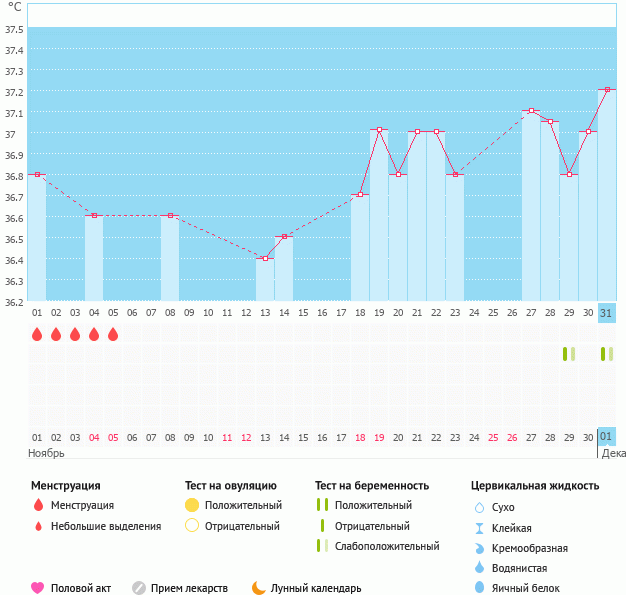Click the pregnancy test marker under day 29

568,354
